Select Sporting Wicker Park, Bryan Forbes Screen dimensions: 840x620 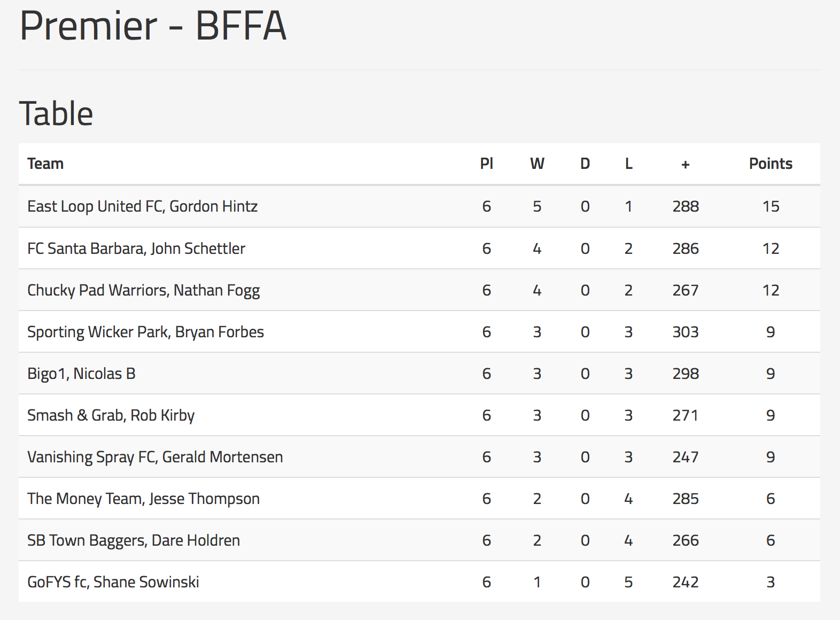point(146,332)
